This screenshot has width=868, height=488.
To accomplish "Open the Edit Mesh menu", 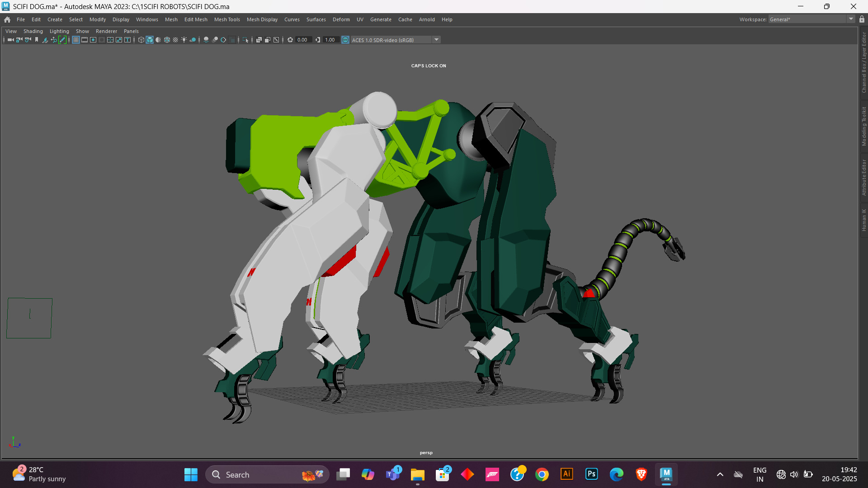I will point(196,19).
